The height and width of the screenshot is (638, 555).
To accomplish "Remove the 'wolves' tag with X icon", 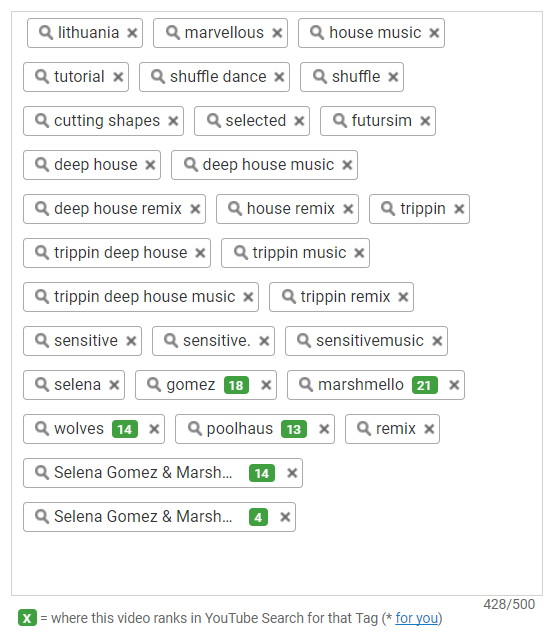I will coord(154,429).
